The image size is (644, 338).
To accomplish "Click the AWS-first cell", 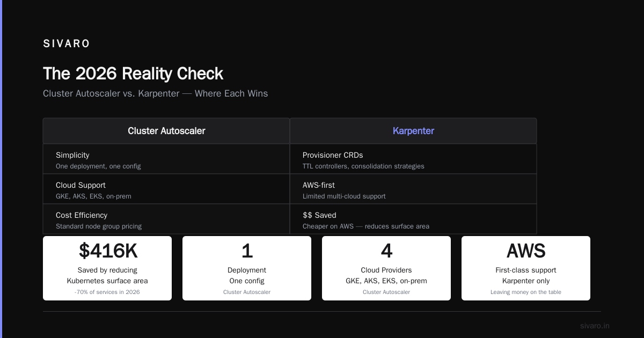I will [413, 189].
